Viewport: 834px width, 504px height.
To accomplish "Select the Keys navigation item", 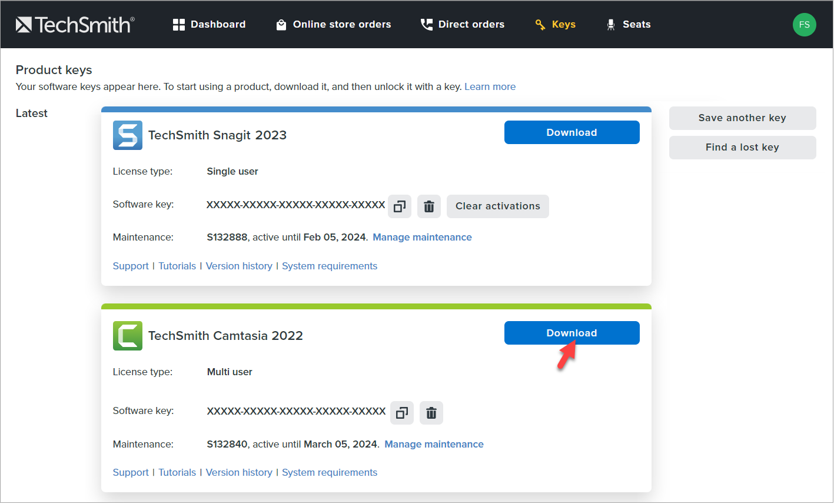I will [556, 24].
